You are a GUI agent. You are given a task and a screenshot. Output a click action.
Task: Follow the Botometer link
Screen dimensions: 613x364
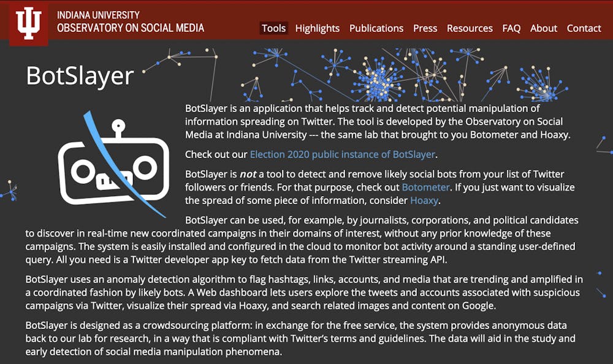pyautogui.click(x=426, y=188)
